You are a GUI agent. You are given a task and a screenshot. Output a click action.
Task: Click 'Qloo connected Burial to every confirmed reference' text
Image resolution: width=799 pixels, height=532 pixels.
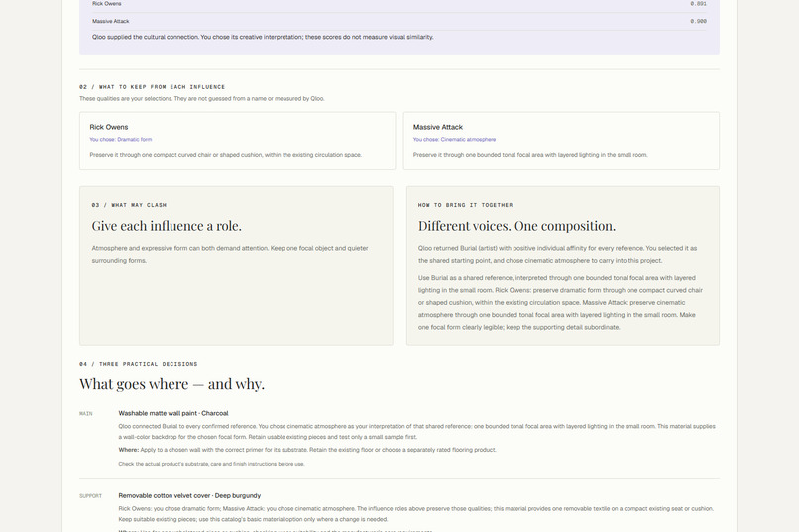(416, 432)
